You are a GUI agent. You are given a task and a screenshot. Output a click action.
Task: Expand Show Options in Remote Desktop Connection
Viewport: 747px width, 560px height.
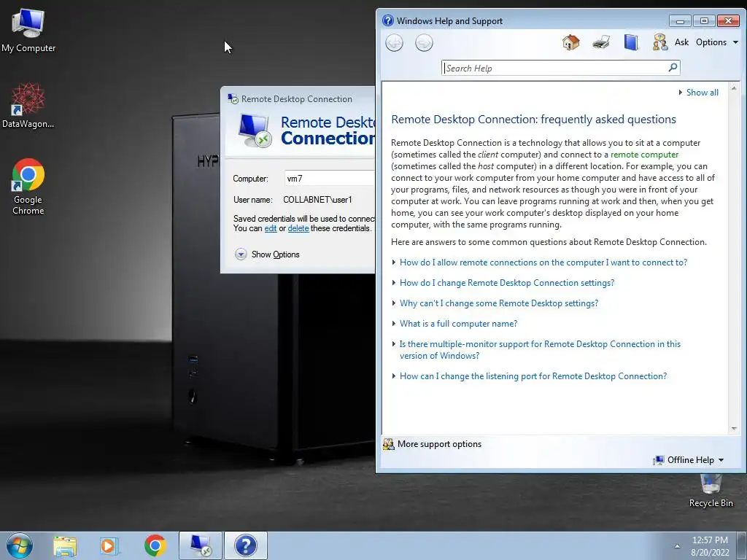point(267,254)
